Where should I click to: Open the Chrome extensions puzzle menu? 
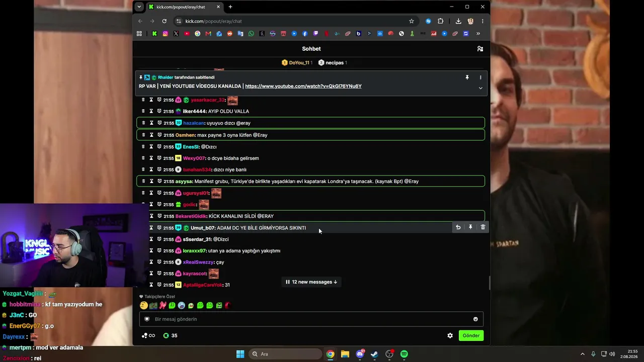click(441, 21)
